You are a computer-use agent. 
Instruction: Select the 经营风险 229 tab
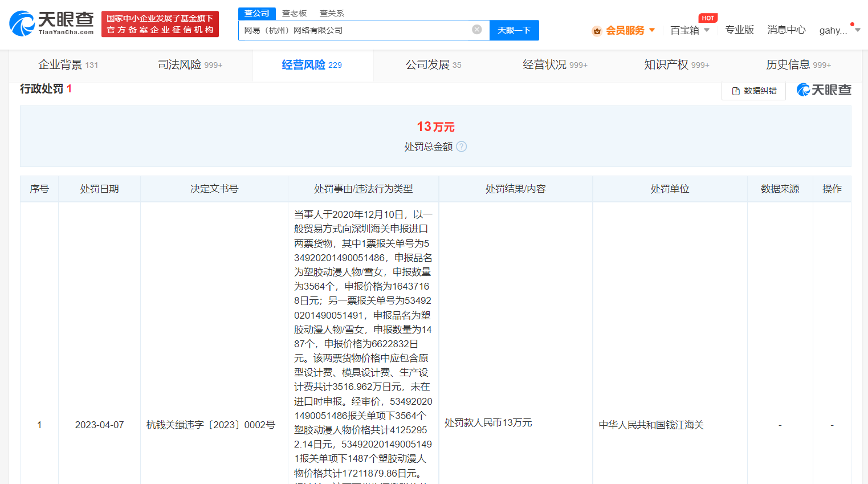(312, 65)
